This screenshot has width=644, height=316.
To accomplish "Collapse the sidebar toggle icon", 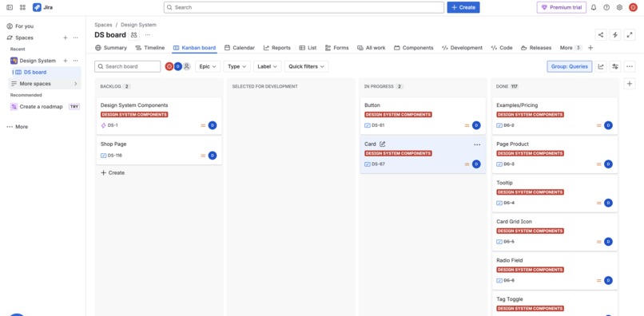I will point(10,7).
